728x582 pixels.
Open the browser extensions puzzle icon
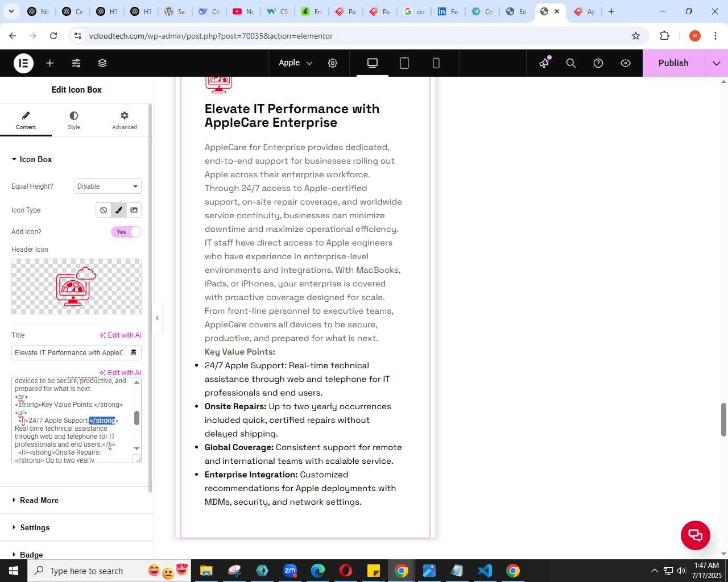click(x=665, y=36)
